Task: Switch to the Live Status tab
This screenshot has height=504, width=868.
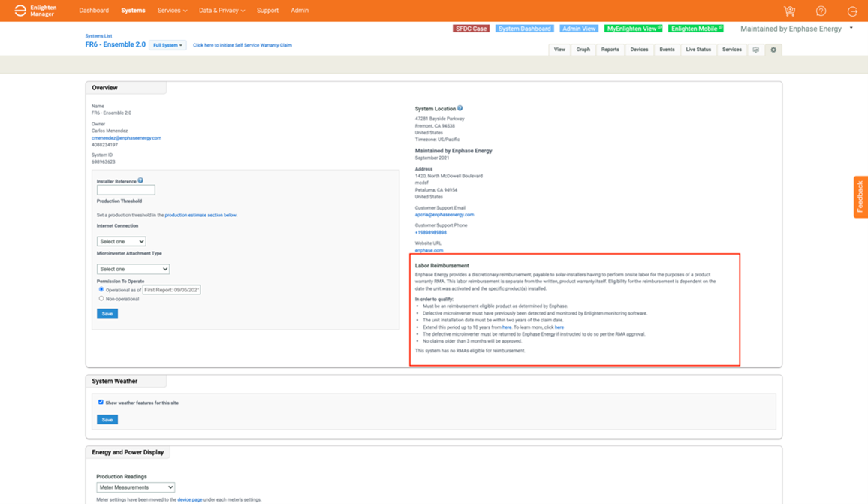Action: pos(698,50)
